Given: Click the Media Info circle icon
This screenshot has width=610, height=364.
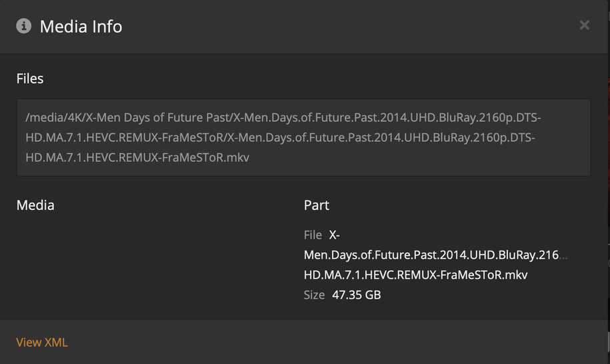Looking at the screenshot, I should (24, 26).
